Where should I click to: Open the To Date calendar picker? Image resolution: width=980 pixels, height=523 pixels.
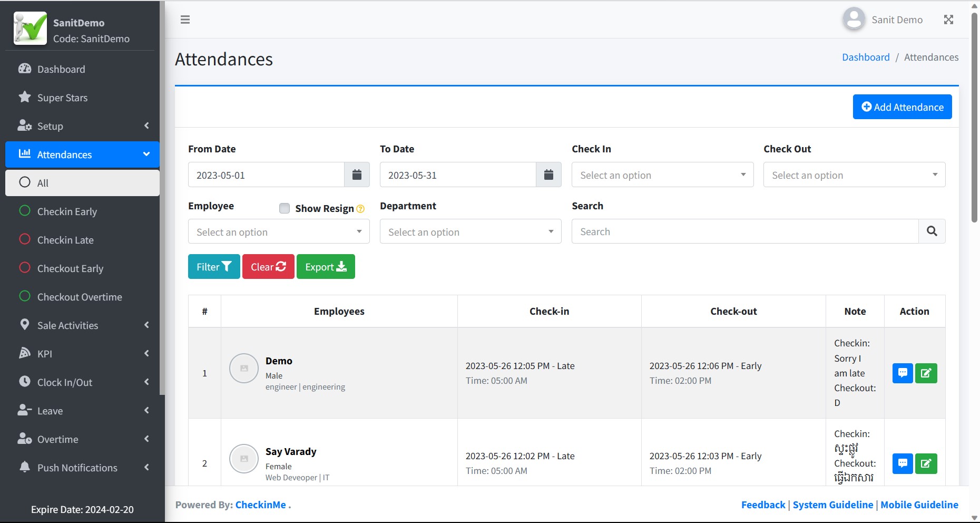tap(548, 175)
